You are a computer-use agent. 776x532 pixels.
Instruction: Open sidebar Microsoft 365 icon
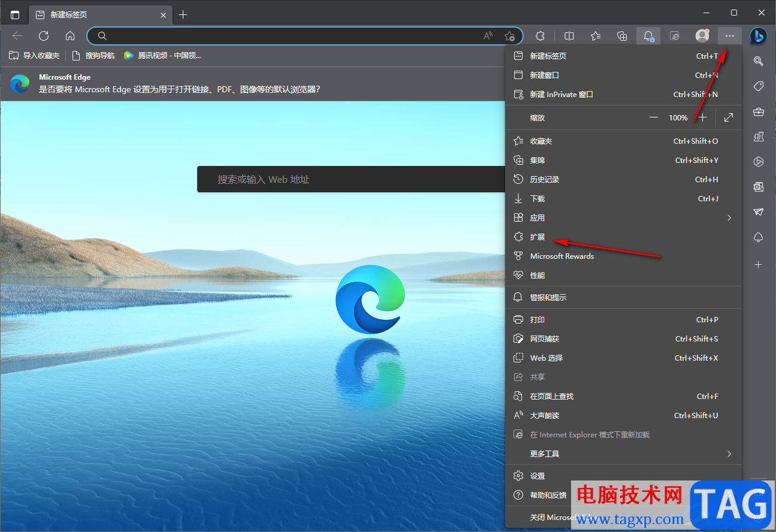pos(758,162)
